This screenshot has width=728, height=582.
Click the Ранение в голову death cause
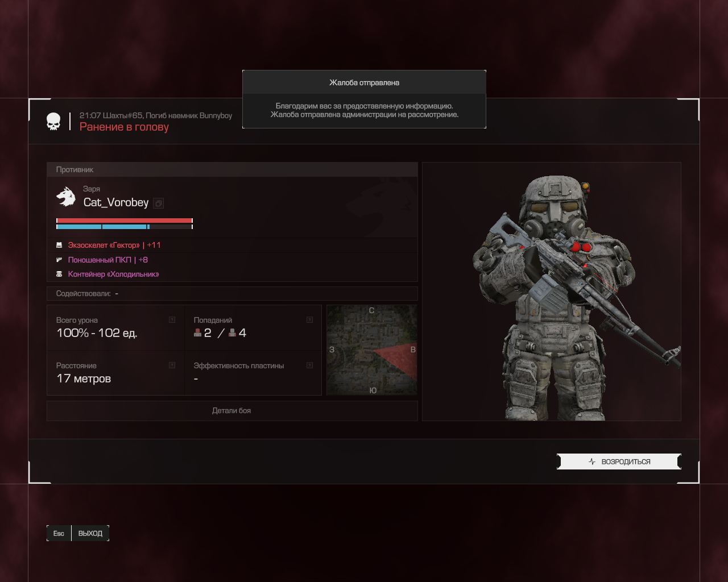point(124,127)
